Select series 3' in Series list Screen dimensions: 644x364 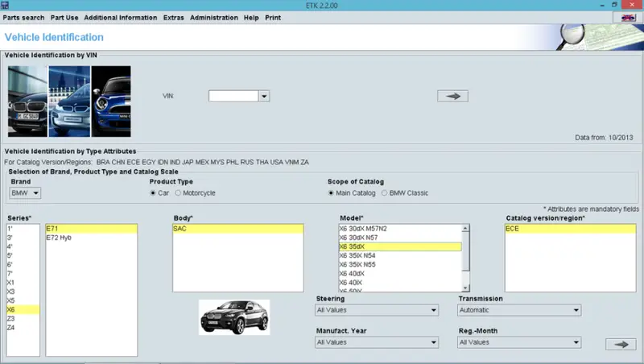click(x=23, y=238)
